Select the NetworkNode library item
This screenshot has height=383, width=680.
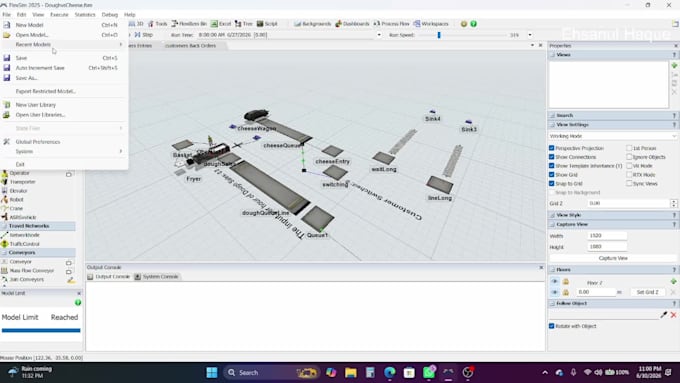point(24,235)
